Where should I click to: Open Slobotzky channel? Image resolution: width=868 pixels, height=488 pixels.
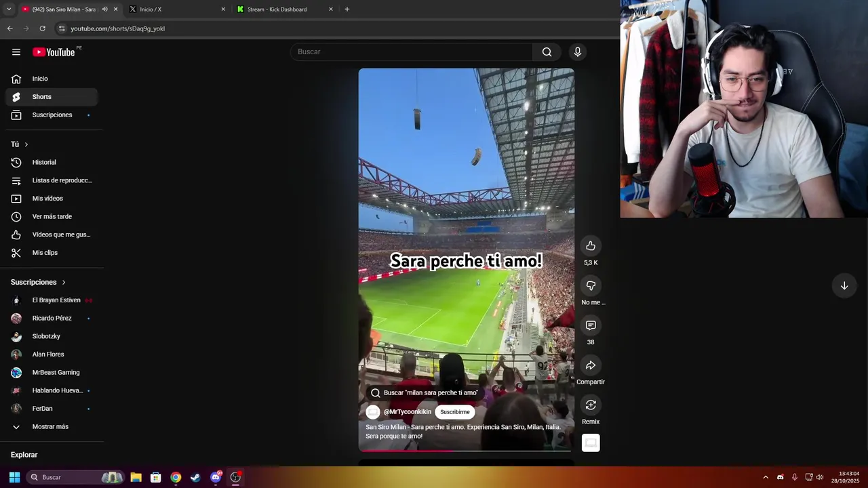(x=52, y=336)
